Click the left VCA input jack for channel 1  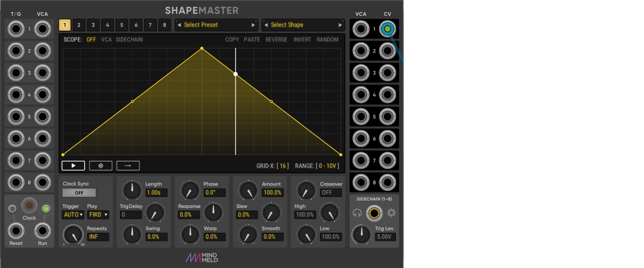(42, 29)
